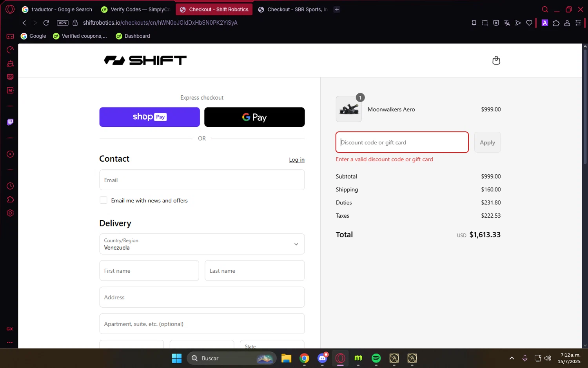Show hidden system tray icons
The image size is (588, 368).
(x=512, y=358)
